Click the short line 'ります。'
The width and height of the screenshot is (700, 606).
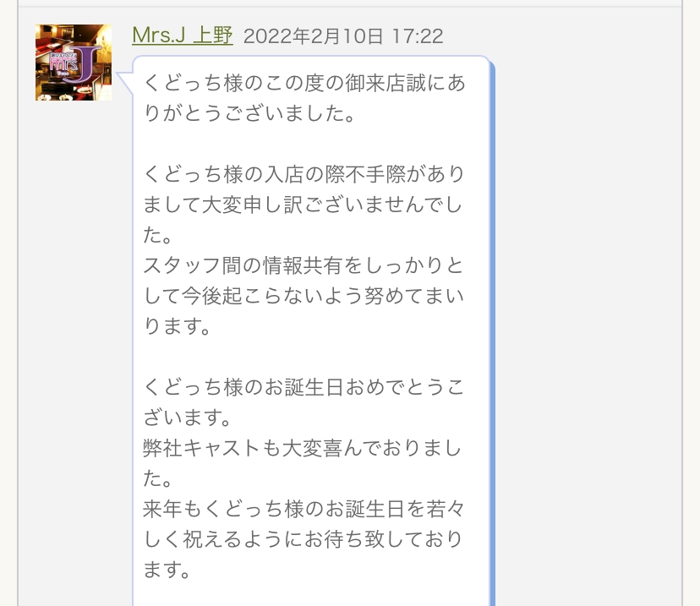(x=177, y=325)
